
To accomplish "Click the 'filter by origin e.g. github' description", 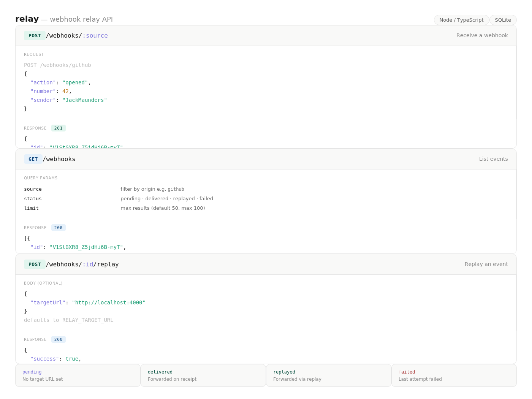I will coord(152,189).
